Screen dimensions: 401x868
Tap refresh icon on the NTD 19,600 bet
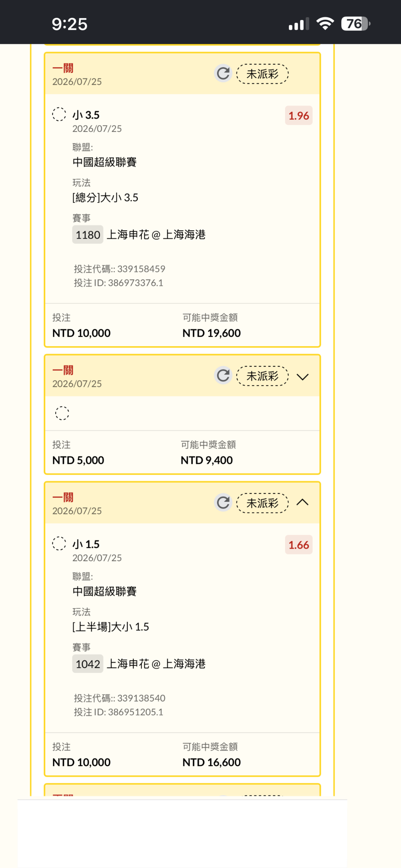[x=223, y=74]
